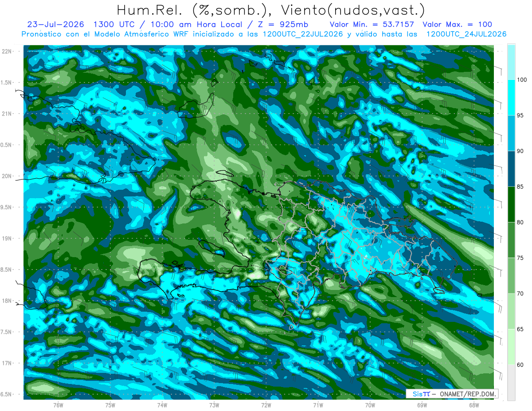Click "Valor Max. = 100" text

458,24
